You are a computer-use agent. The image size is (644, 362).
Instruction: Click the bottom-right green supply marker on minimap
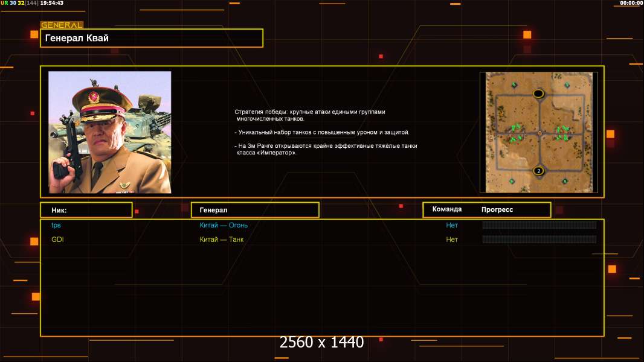pyautogui.click(x=565, y=181)
